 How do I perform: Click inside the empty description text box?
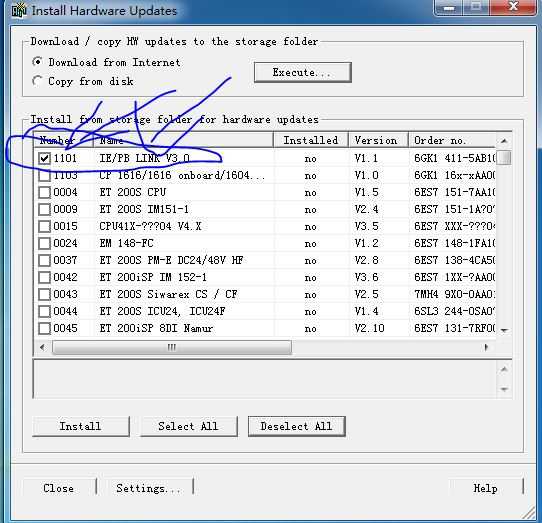(x=265, y=379)
